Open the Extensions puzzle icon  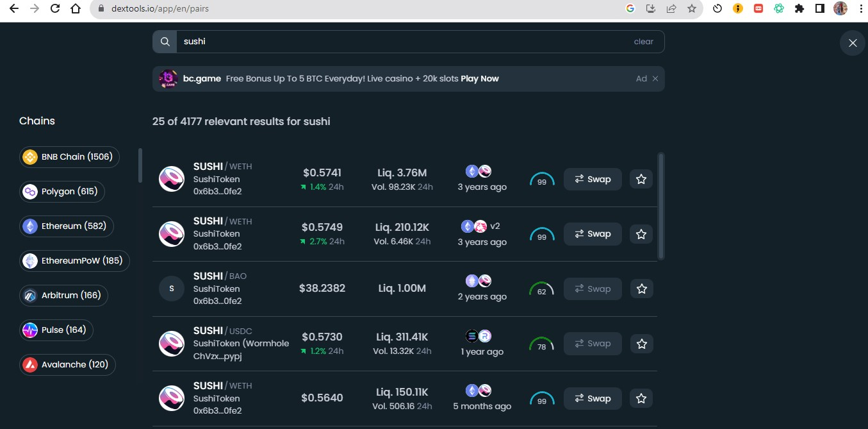point(799,9)
